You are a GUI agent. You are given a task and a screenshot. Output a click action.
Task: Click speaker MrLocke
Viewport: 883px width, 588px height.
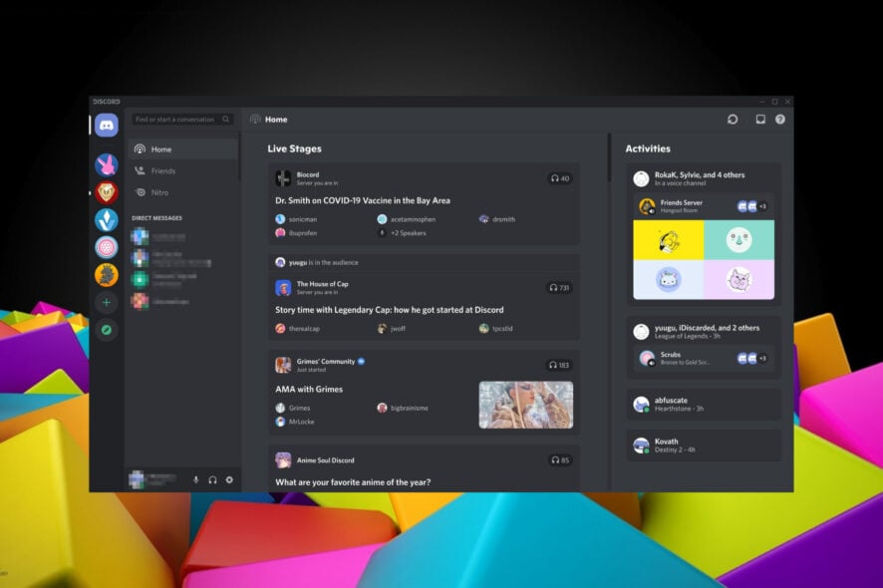[295, 422]
